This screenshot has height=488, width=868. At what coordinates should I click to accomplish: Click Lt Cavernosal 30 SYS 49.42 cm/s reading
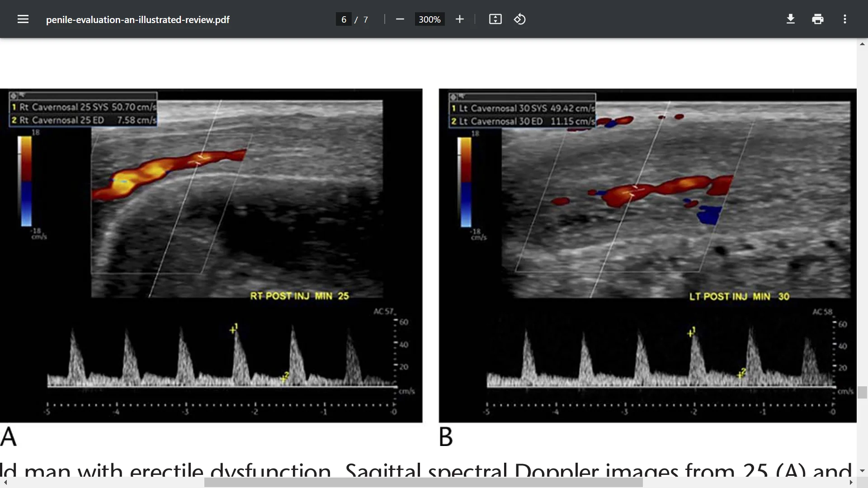[523, 108]
